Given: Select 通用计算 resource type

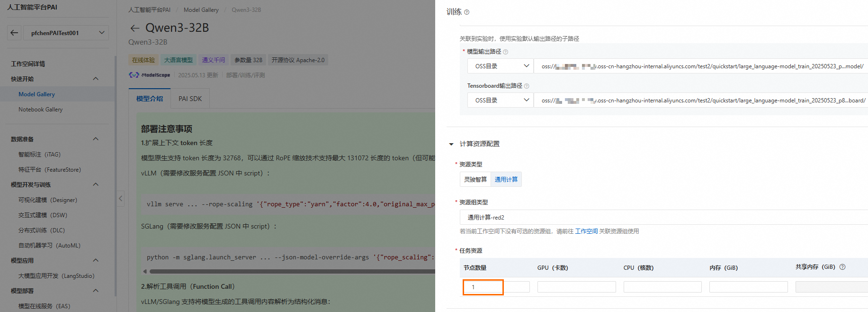Looking at the screenshot, I should tap(506, 179).
